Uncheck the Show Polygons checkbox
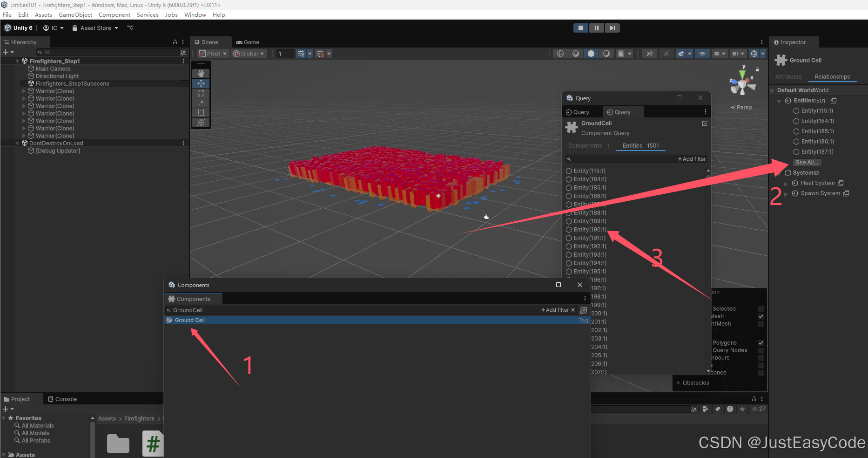 tap(761, 343)
